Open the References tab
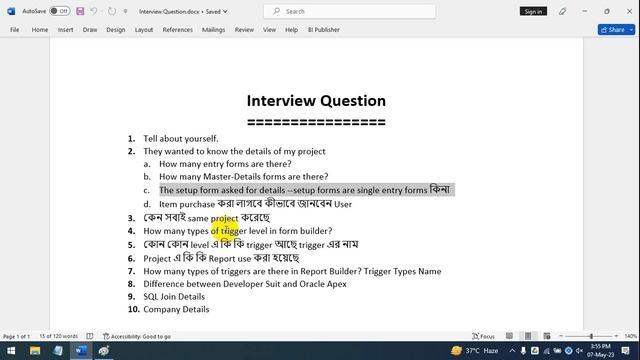Image resolution: width=640 pixels, height=360 pixels. tap(178, 30)
